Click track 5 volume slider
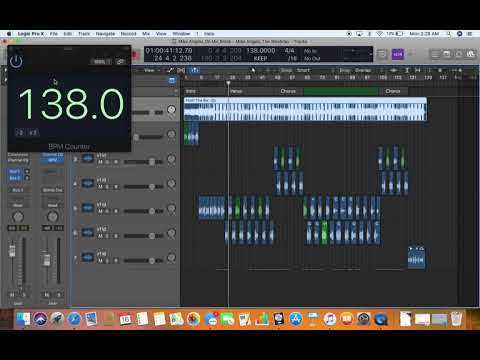The image size is (480, 360). coord(143,211)
